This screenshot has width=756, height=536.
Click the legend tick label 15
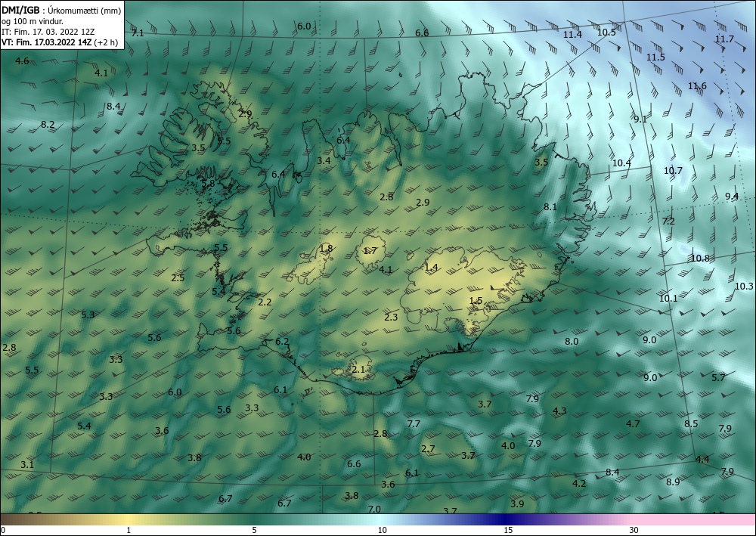pos(508,530)
